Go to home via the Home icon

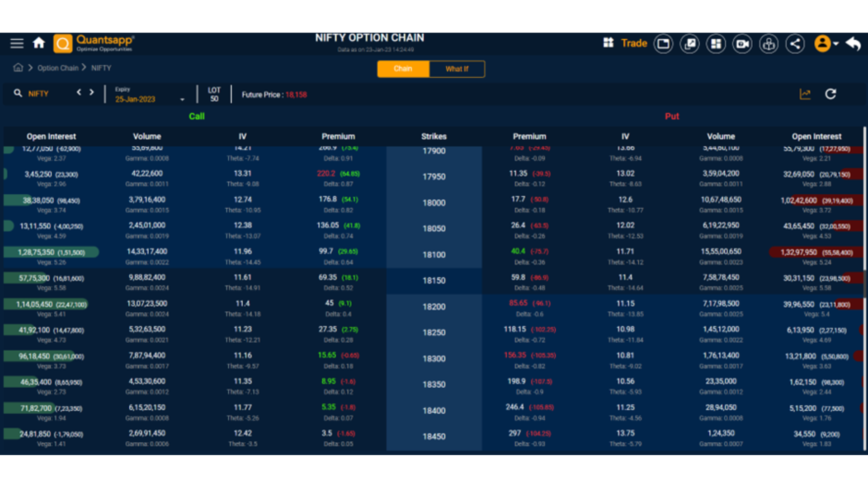[39, 43]
